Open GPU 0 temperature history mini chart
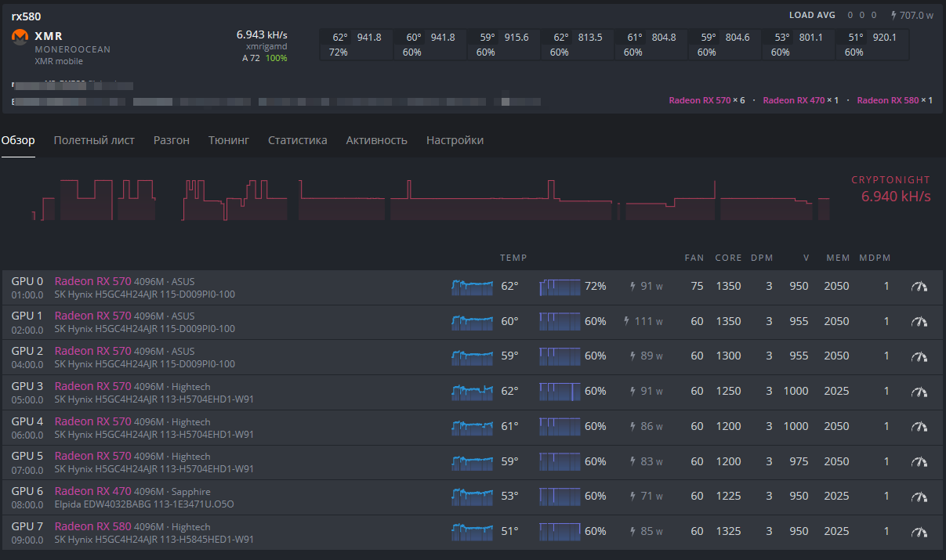This screenshot has width=946, height=560. [473, 287]
